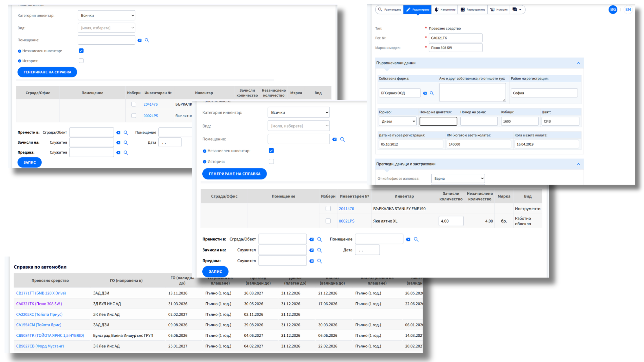Click Незачислен инвентар info icon in front window
The width and height of the screenshot is (644, 362).
pyautogui.click(x=204, y=151)
